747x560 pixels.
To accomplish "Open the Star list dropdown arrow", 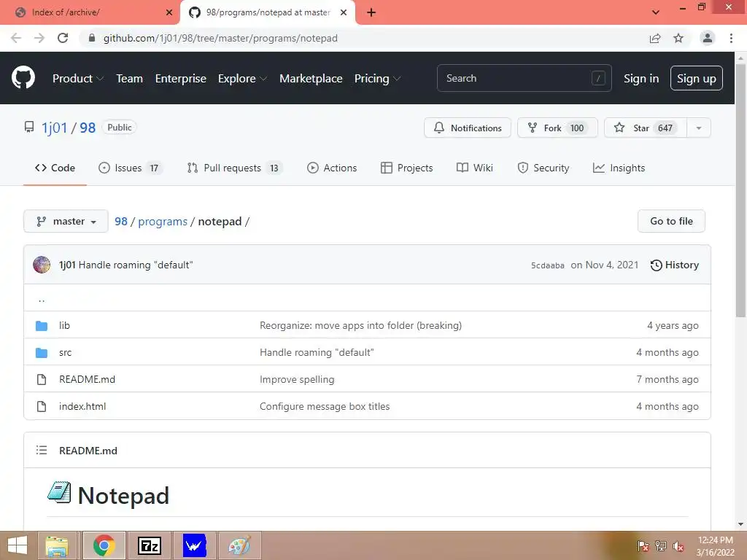I will 699,128.
